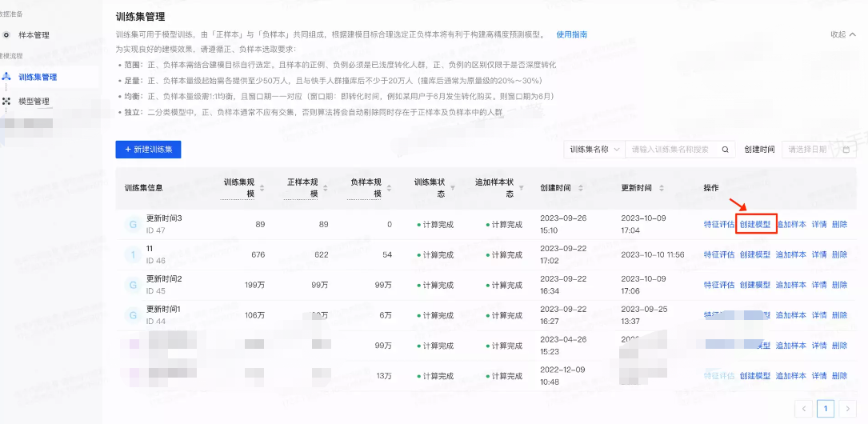Screen dimensions: 868x424
Task: Click the avatar icon of 更新时间3
Action: (x=133, y=224)
